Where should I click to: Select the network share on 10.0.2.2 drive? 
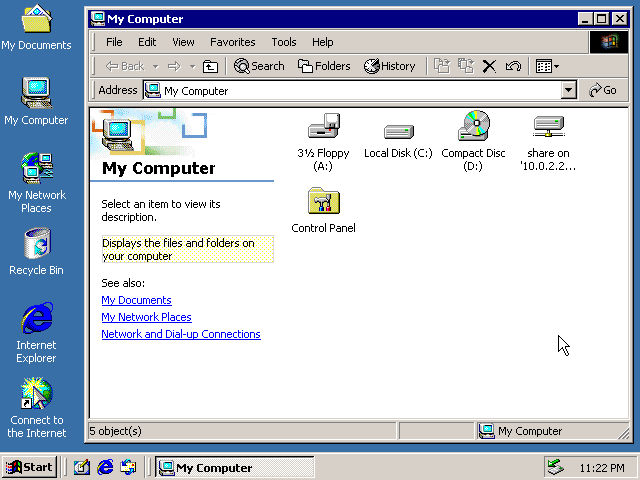tap(549, 126)
